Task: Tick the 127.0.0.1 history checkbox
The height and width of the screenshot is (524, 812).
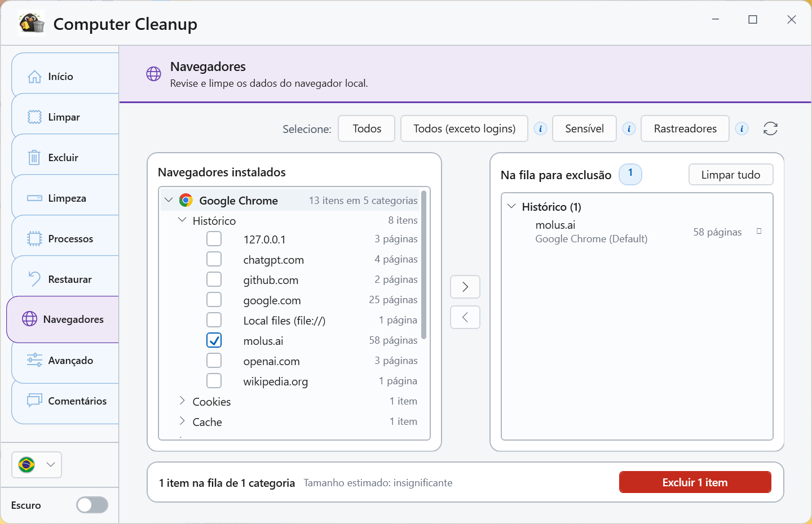Action: tap(214, 239)
